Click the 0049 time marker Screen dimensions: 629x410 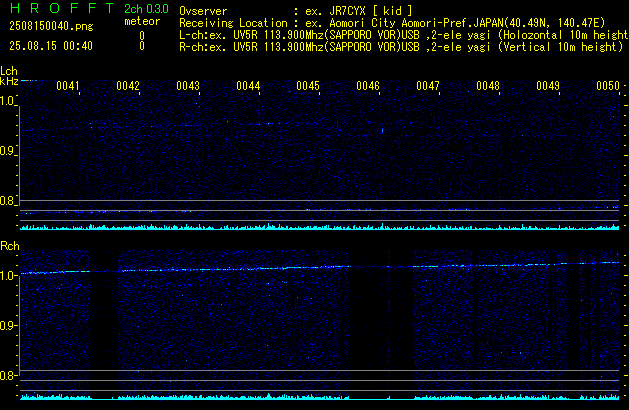(x=548, y=86)
